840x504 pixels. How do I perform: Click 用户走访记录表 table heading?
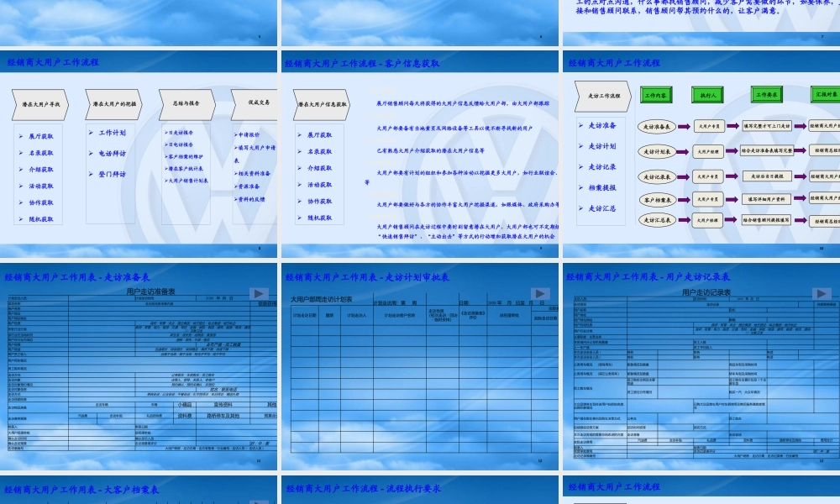pos(706,292)
